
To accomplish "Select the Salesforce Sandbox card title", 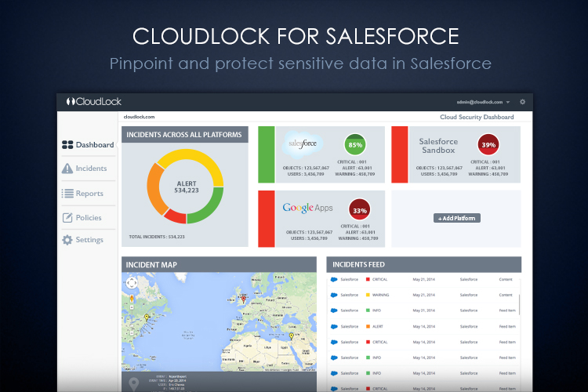I will pos(438,146).
